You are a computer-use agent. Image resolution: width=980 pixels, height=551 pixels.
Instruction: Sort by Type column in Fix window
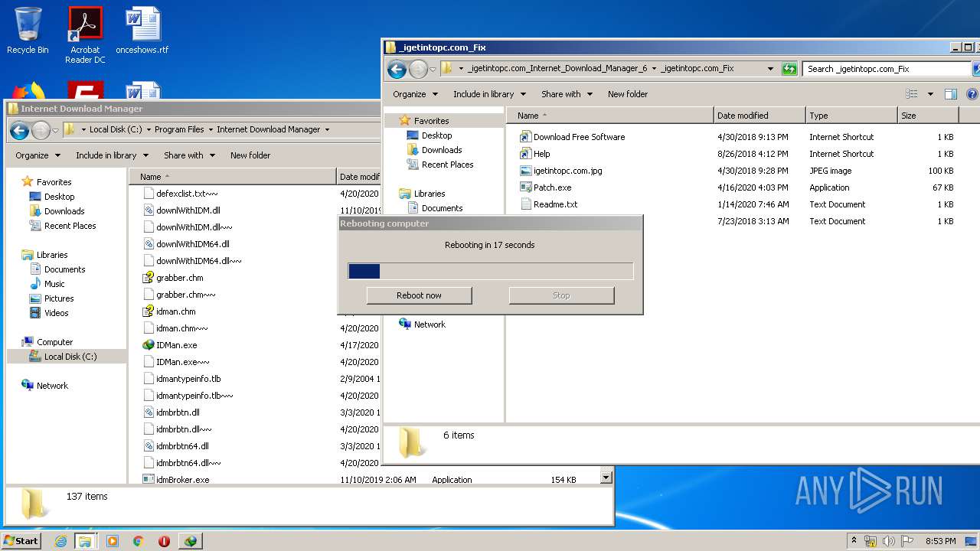click(x=851, y=116)
